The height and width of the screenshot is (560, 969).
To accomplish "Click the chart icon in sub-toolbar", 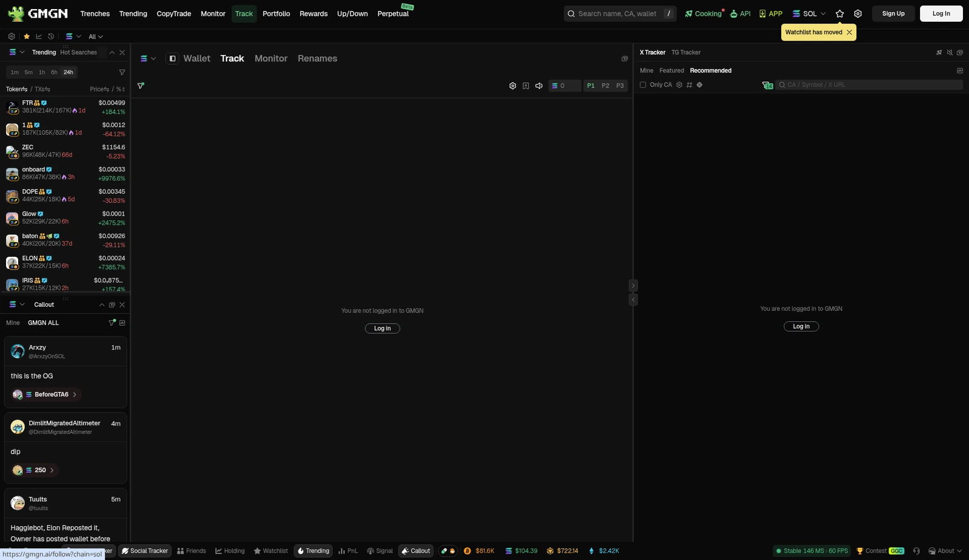I will tap(39, 36).
